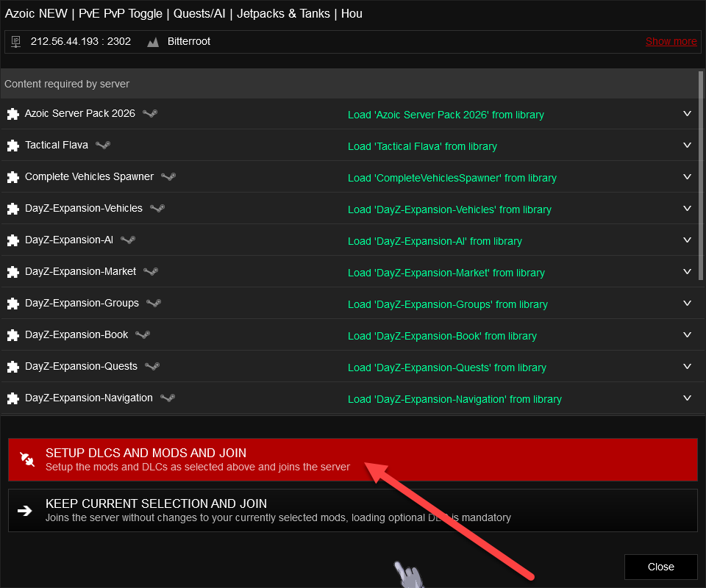The height and width of the screenshot is (588, 706).
Task: Open Steam link for DayZ-Expansion-Vehicles
Action: click(157, 208)
